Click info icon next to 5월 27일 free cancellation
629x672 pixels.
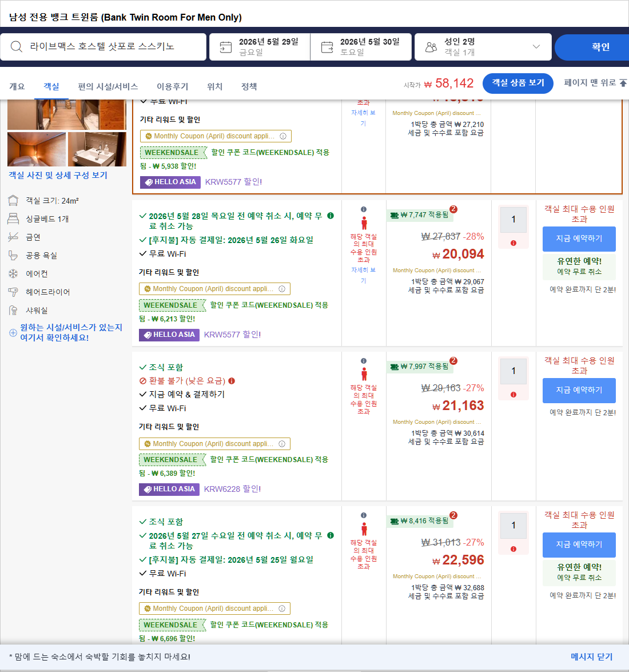click(331, 535)
